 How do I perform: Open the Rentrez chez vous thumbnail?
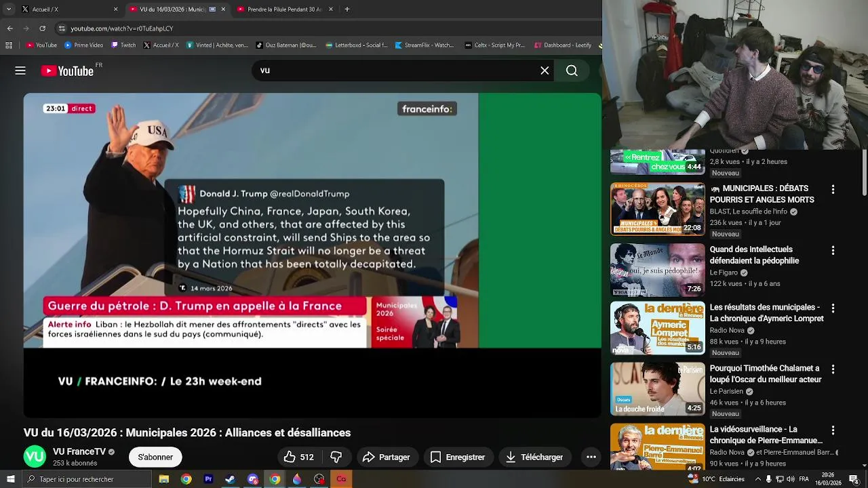[658, 162]
